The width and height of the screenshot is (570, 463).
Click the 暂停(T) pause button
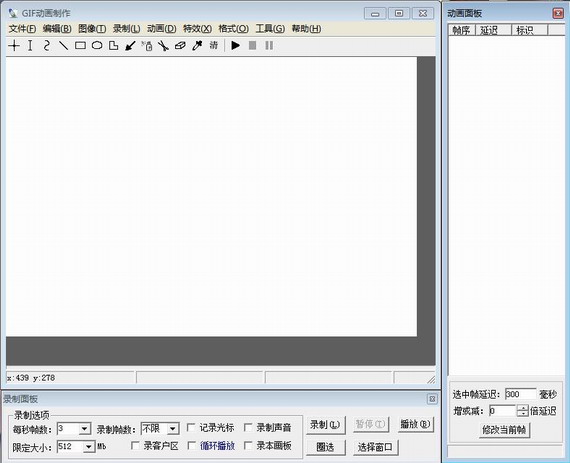click(370, 424)
